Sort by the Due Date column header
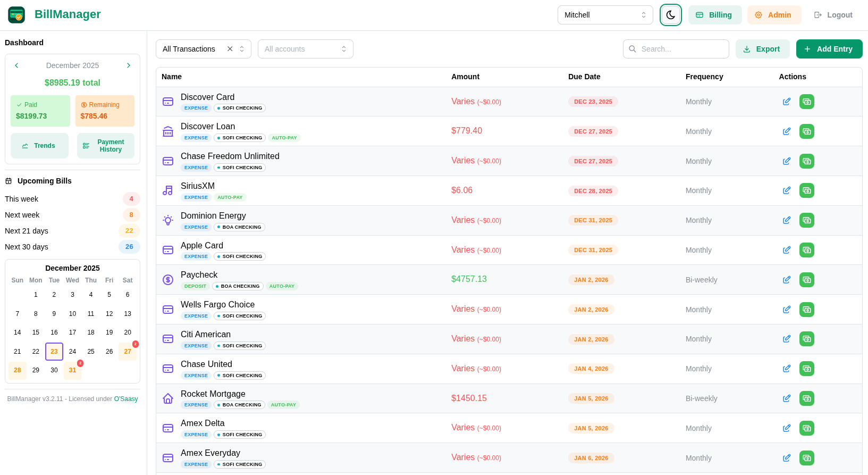Screen dimensions: 868x475 [x=584, y=77]
